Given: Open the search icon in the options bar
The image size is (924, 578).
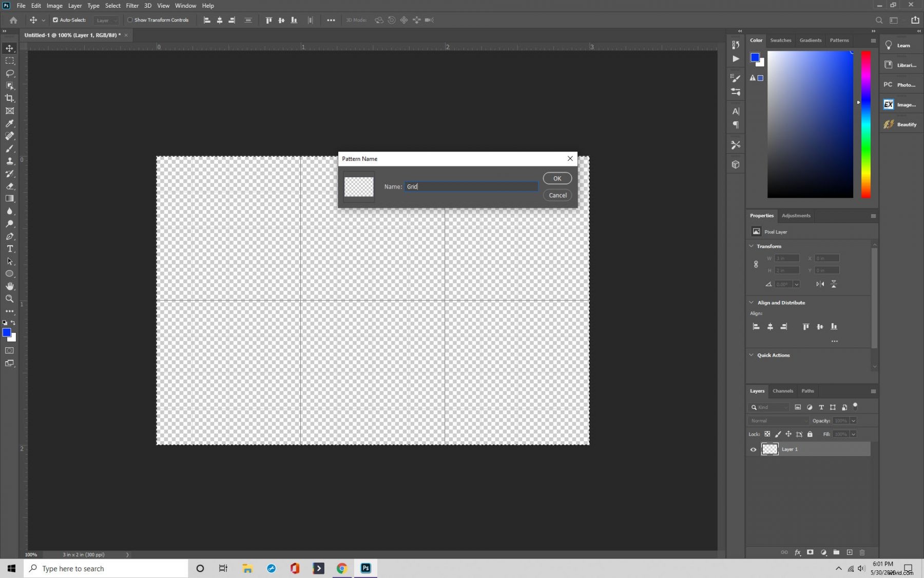Looking at the screenshot, I should pyautogui.click(x=879, y=20).
